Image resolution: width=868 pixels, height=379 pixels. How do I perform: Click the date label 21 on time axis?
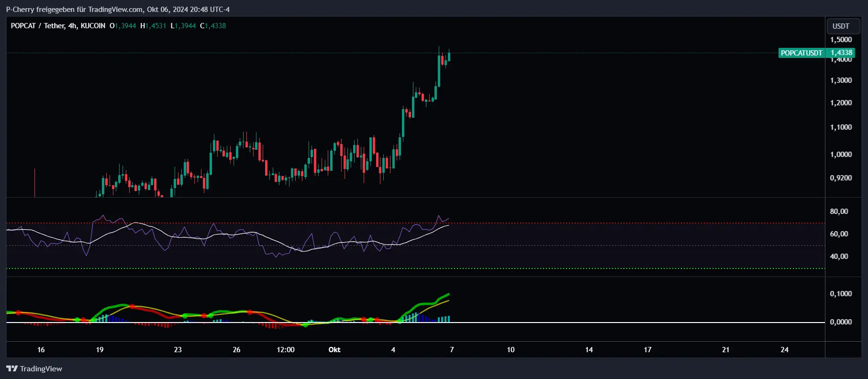click(x=725, y=350)
